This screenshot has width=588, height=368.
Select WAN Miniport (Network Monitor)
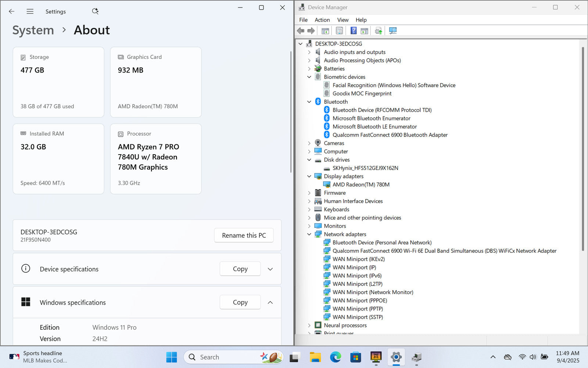tap(373, 292)
